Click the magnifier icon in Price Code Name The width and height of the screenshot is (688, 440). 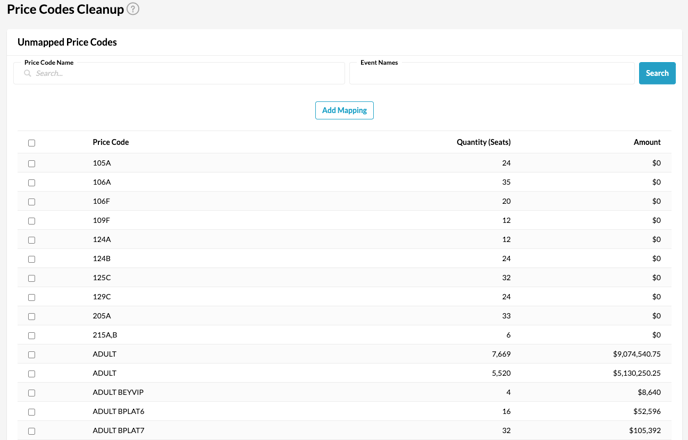(x=28, y=73)
